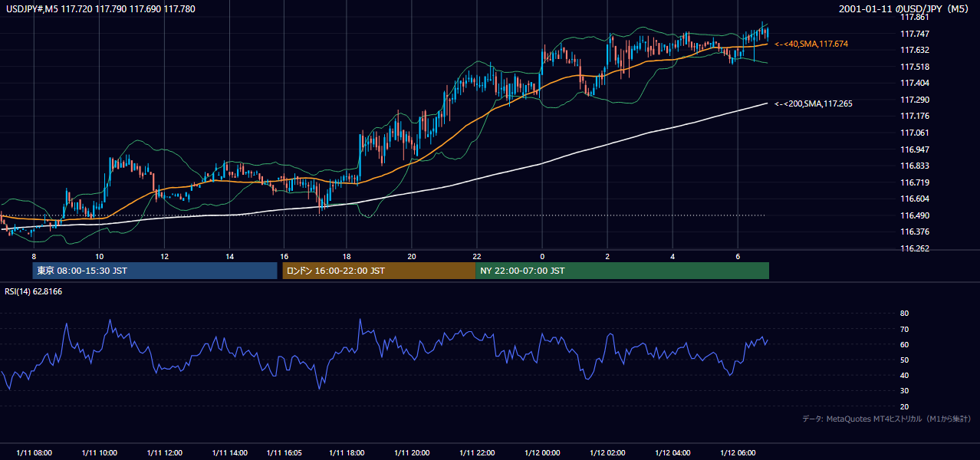Viewport: 980px width, 460px height.
Task: Click price axis value 117.404
Action: pyautogui.click(x=915, y=83)
